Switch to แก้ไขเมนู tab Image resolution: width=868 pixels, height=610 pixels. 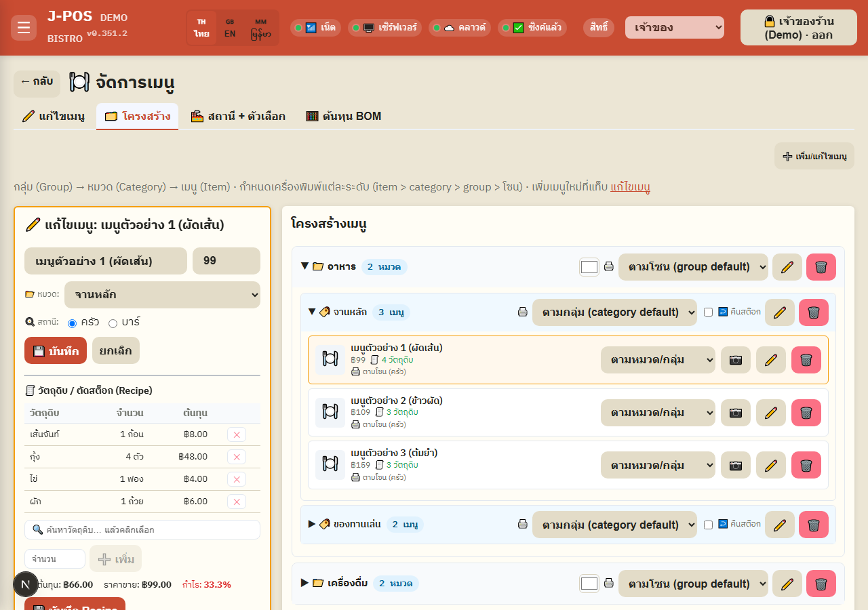pyautogui.click(x=54, y=116)
